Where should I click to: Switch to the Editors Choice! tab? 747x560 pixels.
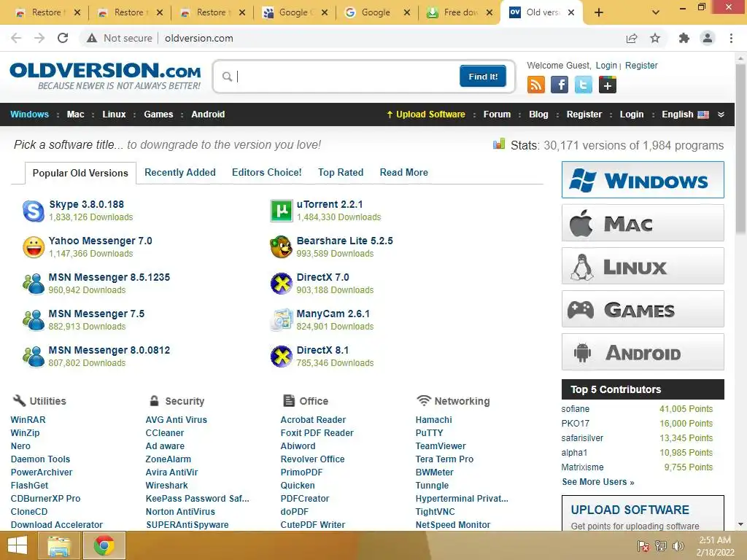click(267, 172)
